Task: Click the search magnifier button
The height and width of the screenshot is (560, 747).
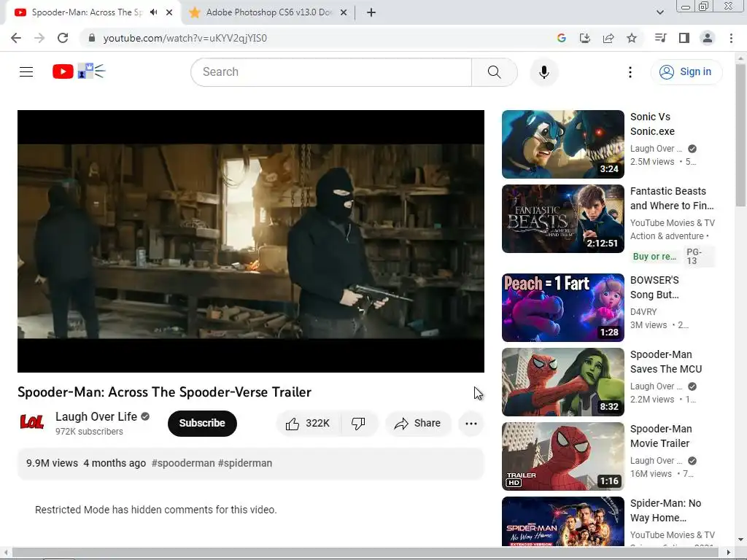Action: [x=495, y=72]
